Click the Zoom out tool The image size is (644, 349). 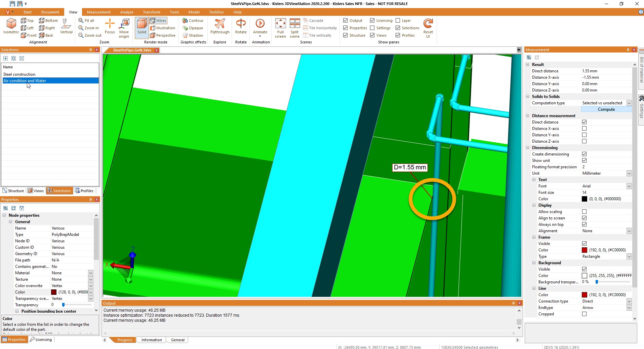pos(90,35)
